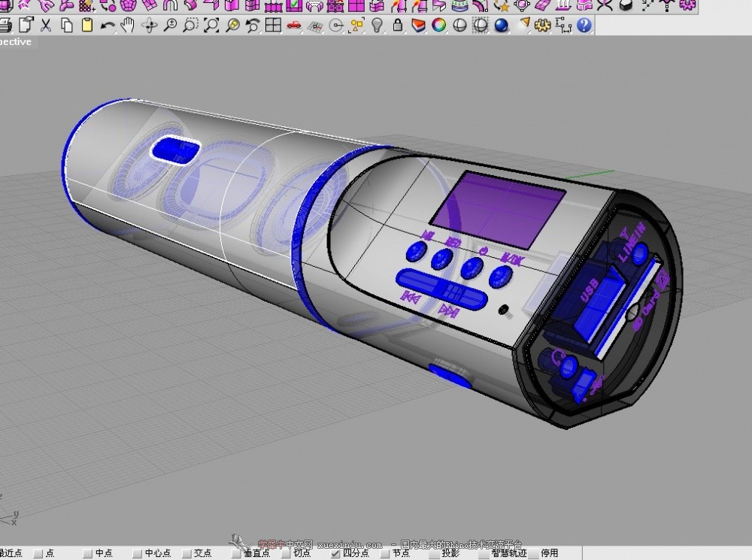Click the Undo view change icon
Viewport: 752px width, 560px height.
(x=253, y=25)
